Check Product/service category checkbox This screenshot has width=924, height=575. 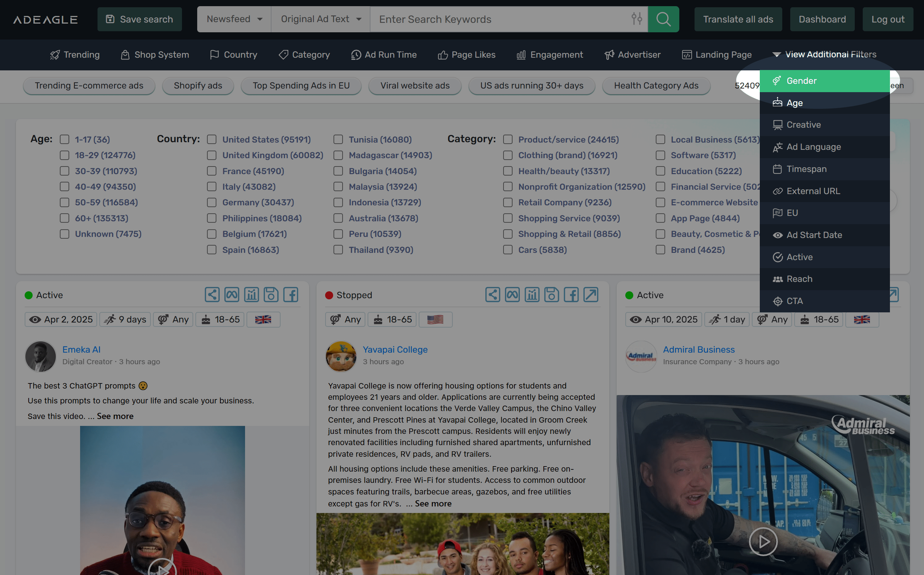pos(508,140)
